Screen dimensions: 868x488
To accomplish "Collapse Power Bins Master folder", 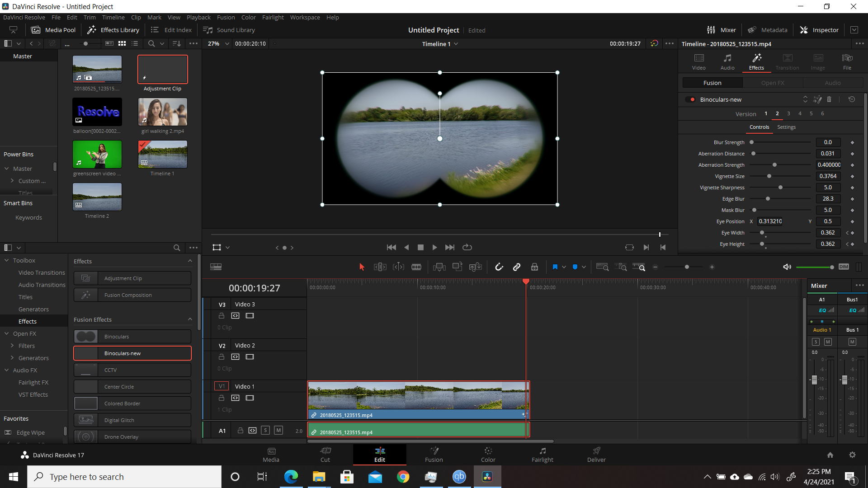I will [x=7, y=169].
